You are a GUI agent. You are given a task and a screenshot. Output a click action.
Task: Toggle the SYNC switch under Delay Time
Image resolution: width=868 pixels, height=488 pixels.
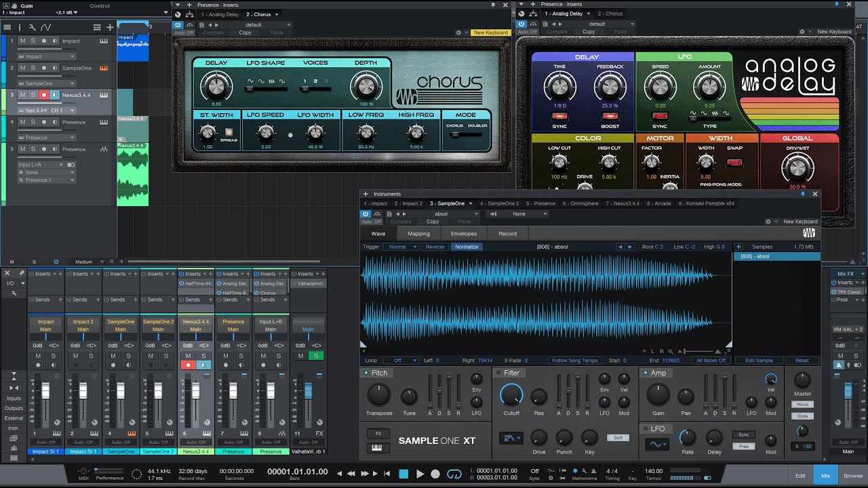tap(559, 117)
